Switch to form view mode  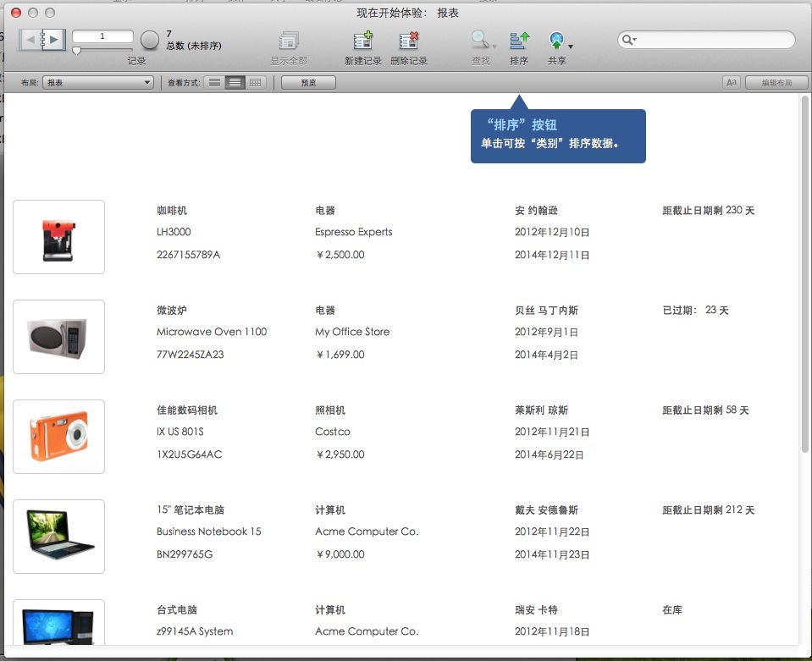[x=215, y=83]
